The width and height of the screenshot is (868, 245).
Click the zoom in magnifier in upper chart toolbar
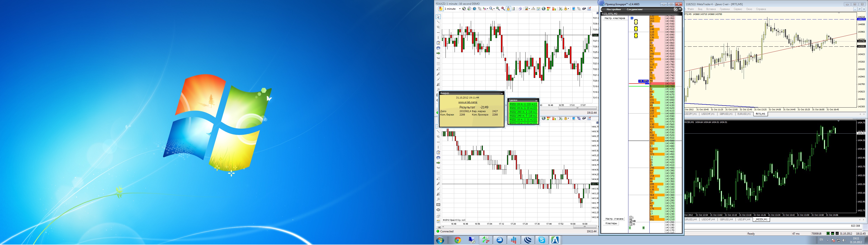coord(498,9)
